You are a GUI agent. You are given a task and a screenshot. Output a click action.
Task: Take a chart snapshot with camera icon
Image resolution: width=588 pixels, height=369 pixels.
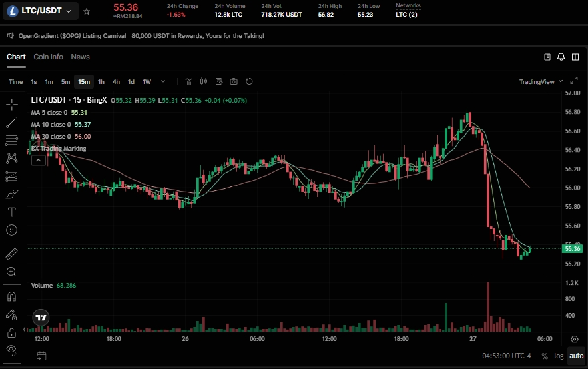pos(234,82)
